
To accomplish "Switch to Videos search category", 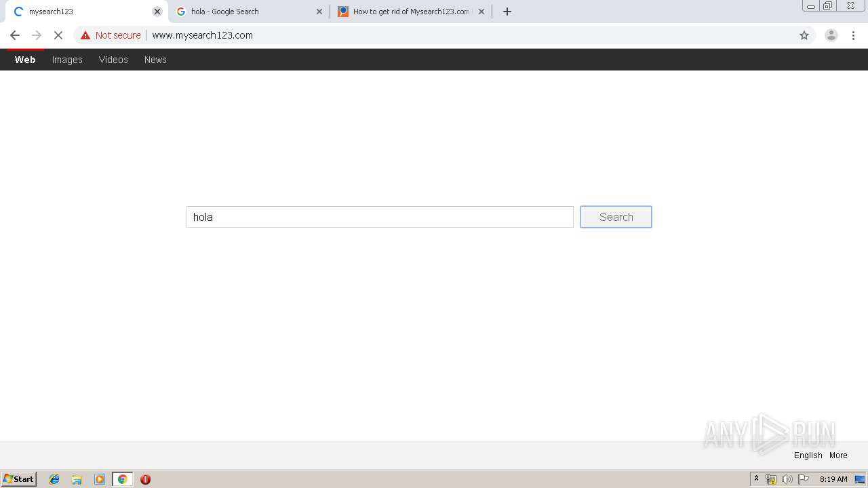I will 113,60.
